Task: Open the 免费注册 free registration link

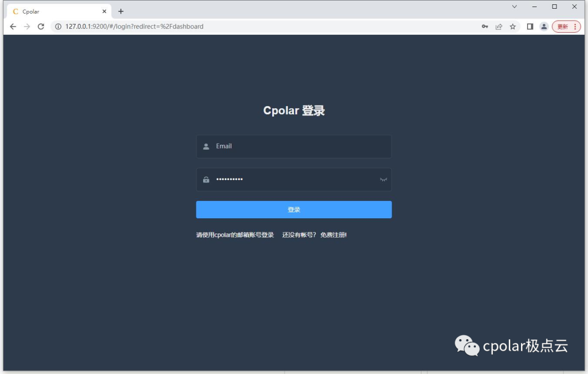Action: click(333, 235)
